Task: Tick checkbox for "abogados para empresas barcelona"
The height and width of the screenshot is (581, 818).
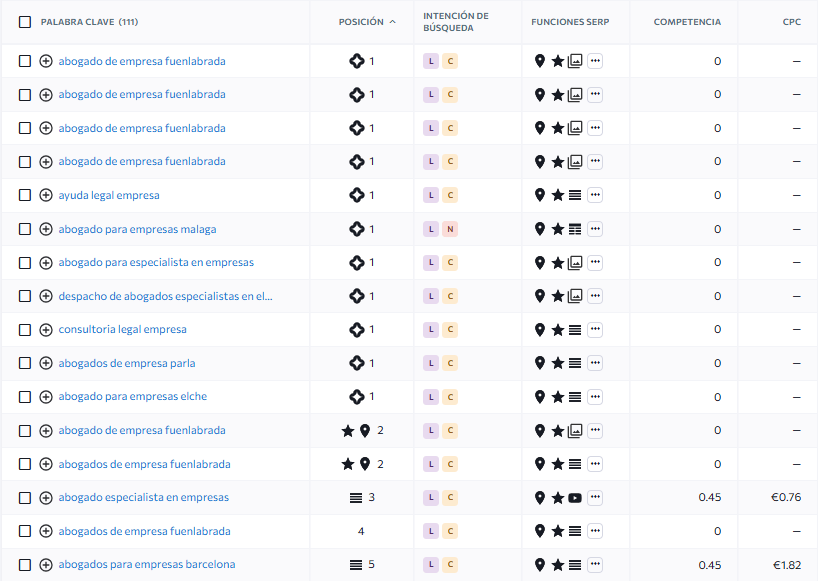Action: point(25,565)
